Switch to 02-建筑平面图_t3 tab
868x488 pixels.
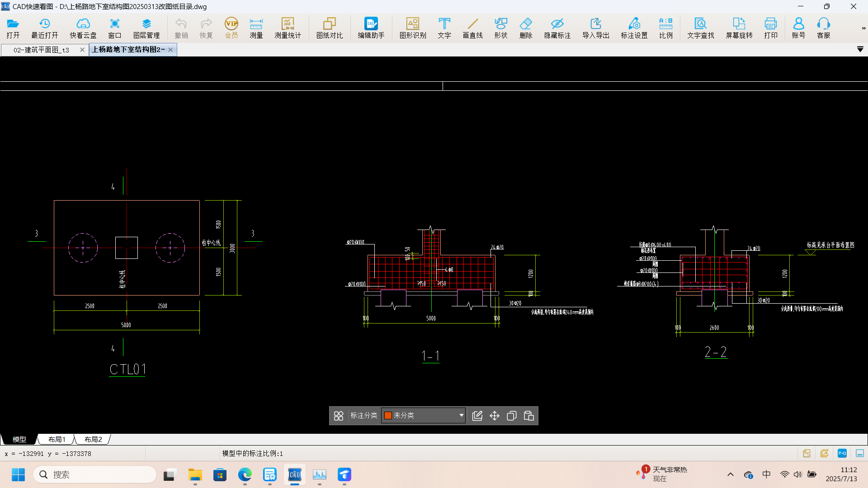[41, 50]
